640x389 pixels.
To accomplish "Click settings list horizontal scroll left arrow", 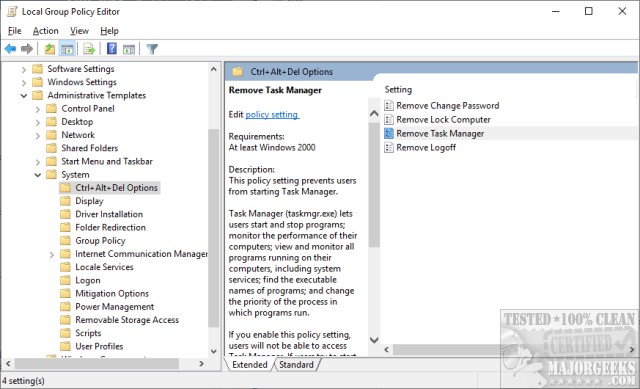I will 386,349.
